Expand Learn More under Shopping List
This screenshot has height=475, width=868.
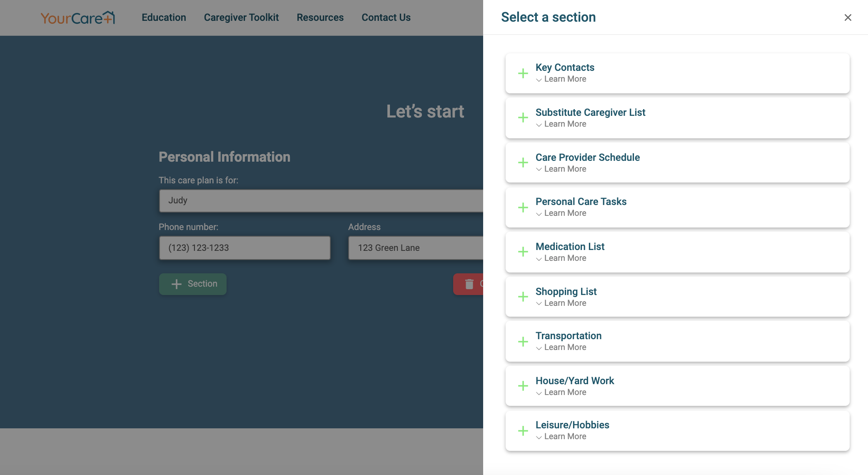[x=561, y=303]
